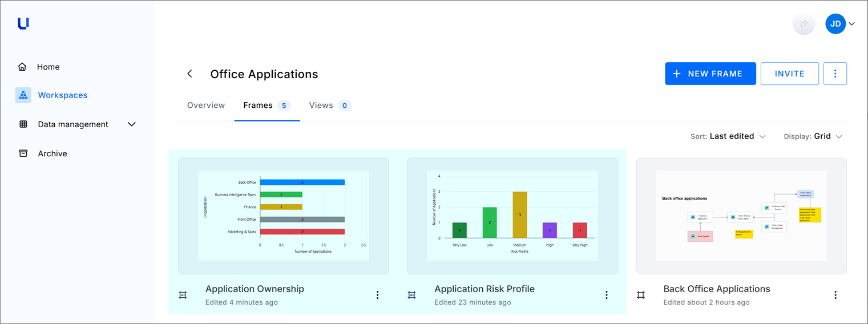Expand the Data management menu chevron

(132, 124)
